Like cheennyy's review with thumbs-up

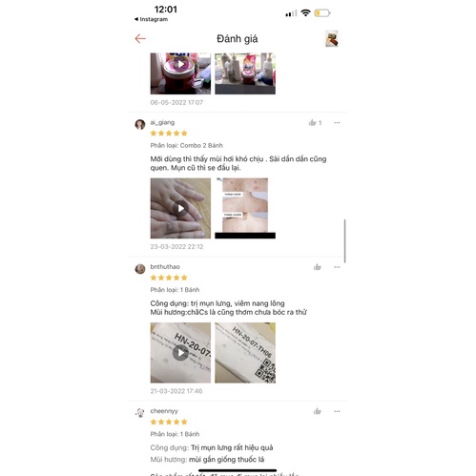318,411
